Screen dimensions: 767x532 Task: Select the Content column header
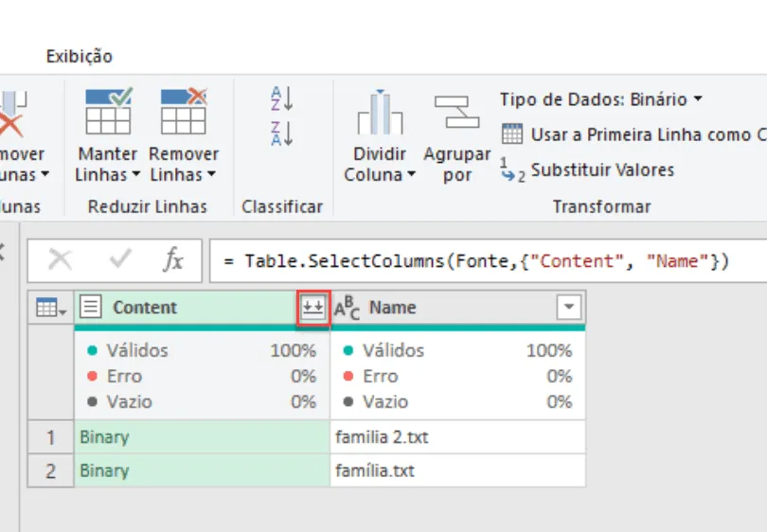click(x=186, y=308)
